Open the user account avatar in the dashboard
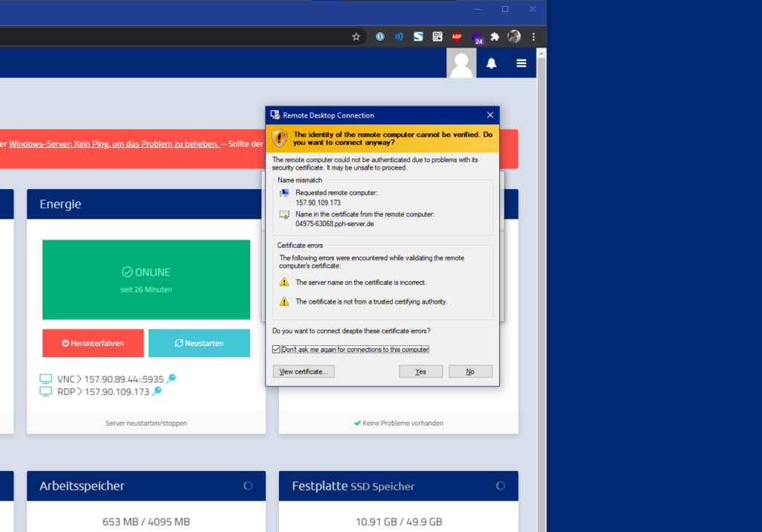This screenshot has height=532, width=762. point(461,63)
